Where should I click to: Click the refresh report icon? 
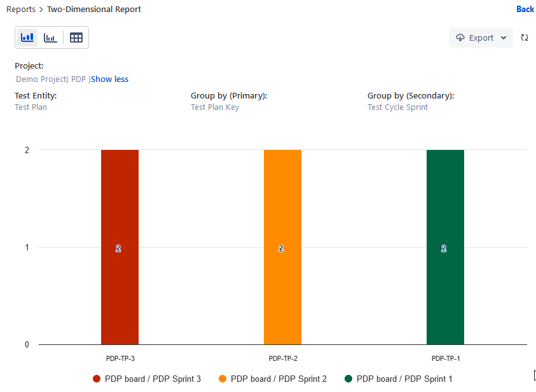(x=525, y=37)
